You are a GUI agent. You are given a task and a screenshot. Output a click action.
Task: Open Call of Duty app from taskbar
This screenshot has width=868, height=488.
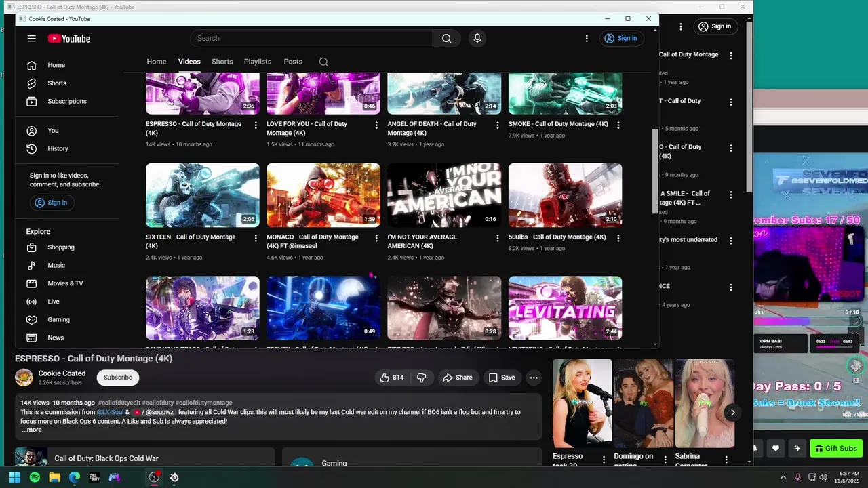94,477
